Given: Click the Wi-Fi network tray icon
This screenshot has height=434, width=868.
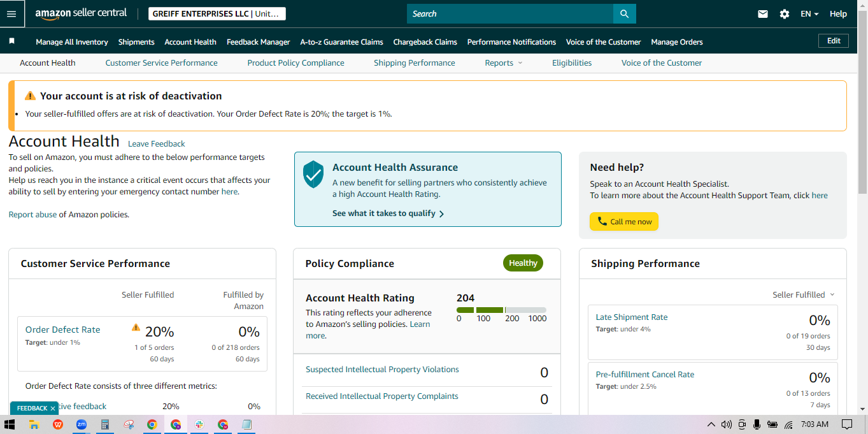Looking at the screenshot, I should [788, 424].
